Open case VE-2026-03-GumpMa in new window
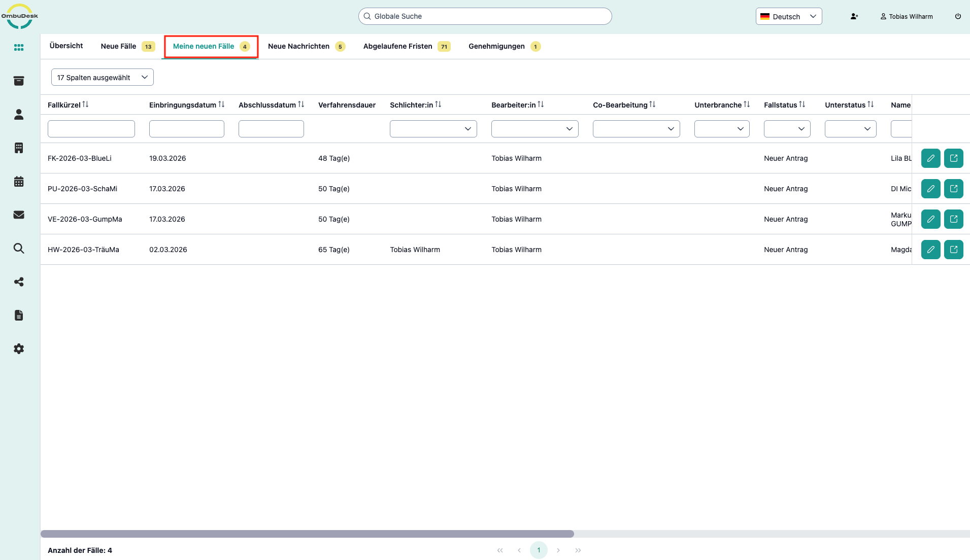 pos(954,219)
